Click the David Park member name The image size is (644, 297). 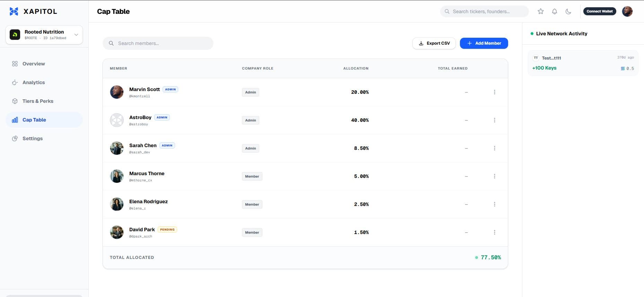coord(142,229)
